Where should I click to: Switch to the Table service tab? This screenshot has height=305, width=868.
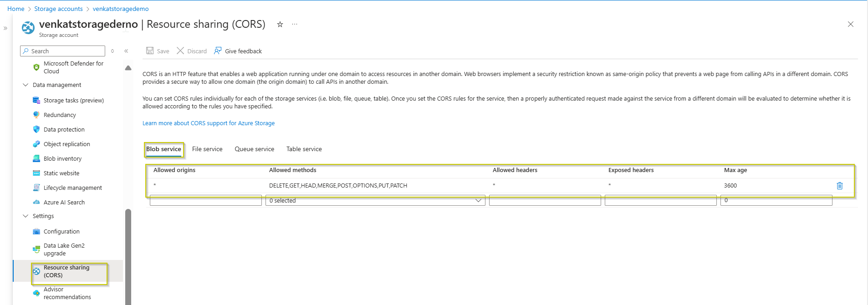tap(304, 149)
